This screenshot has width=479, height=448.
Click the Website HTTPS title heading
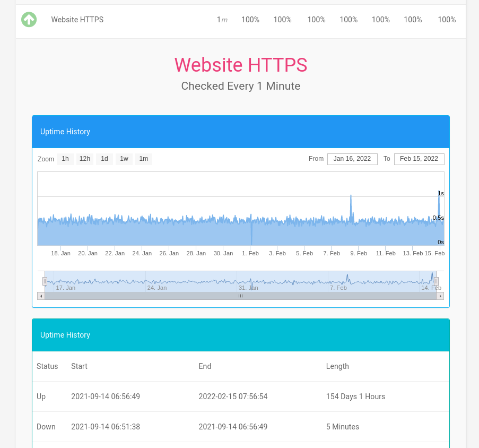(x=241, y=65)
